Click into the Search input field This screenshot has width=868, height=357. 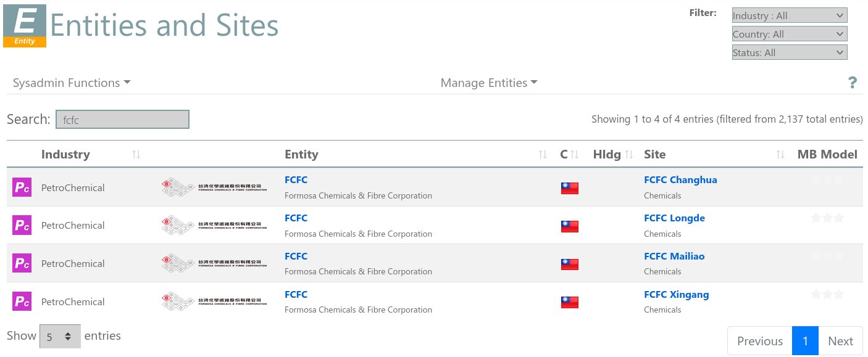coord(122,120)
